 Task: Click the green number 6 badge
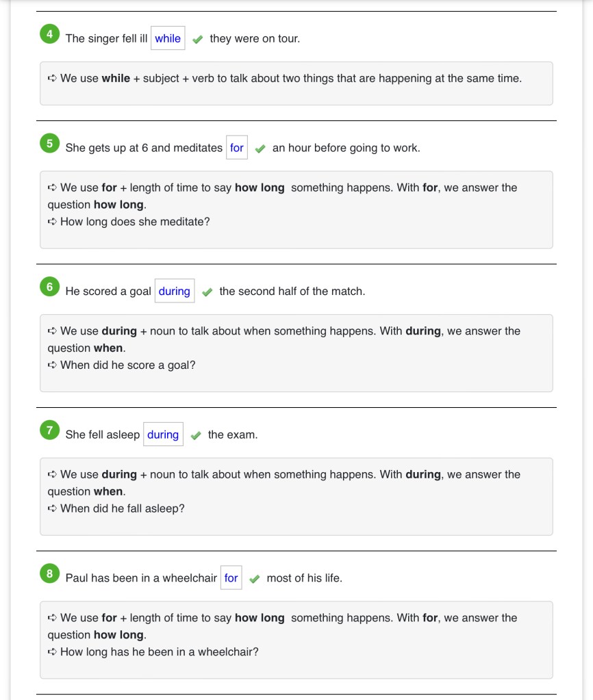(49, 287)
